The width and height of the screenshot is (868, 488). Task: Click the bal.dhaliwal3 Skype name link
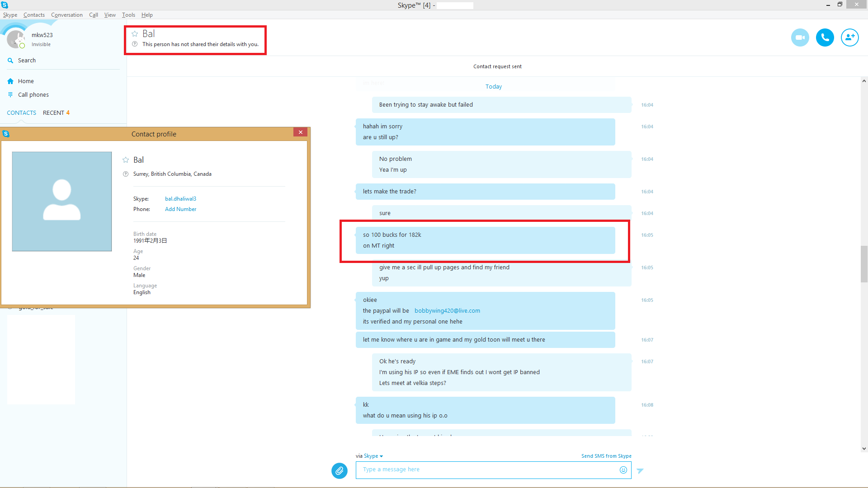[180, 199]
